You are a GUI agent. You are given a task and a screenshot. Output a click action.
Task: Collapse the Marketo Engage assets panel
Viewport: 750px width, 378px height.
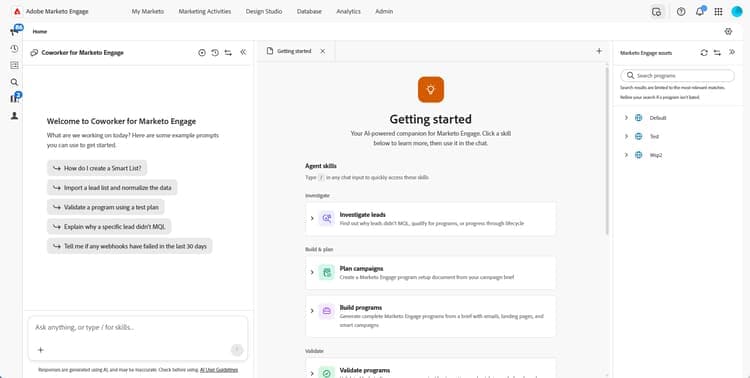tap(732, 52)
